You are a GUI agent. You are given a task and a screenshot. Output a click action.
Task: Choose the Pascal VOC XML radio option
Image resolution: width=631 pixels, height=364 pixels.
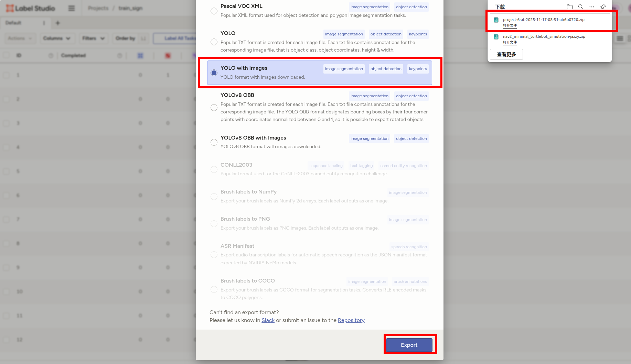point(214,11)
